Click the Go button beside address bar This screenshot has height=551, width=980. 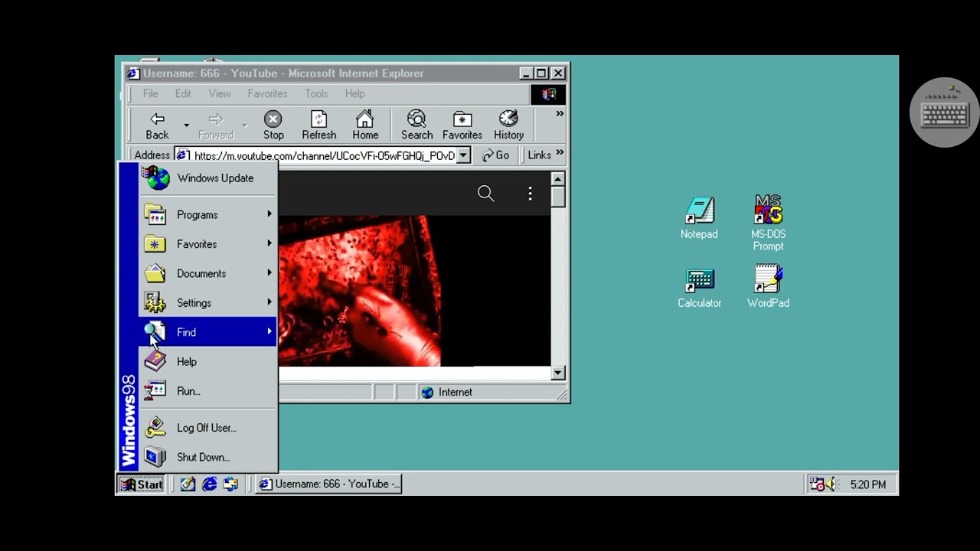coord(495,155)
